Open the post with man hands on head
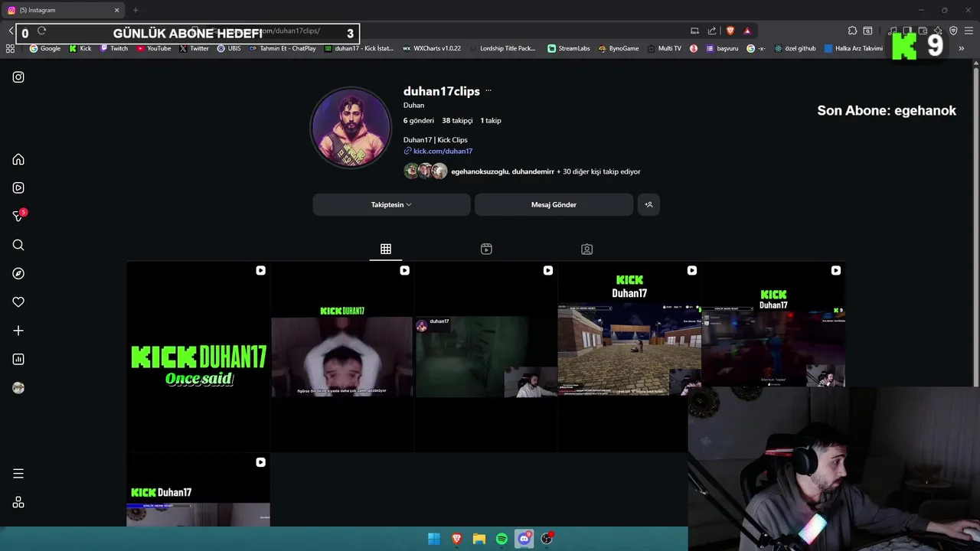Viewport: 980px width, 551px height. click(341, 357)
